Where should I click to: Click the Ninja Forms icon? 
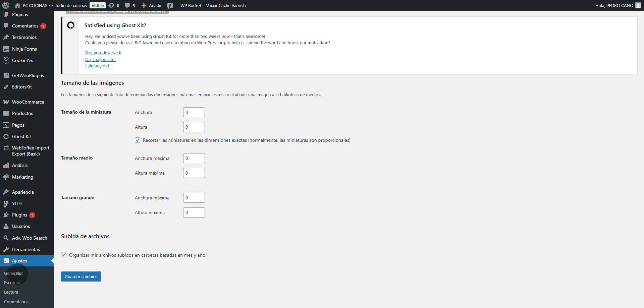tap(6, 49)
